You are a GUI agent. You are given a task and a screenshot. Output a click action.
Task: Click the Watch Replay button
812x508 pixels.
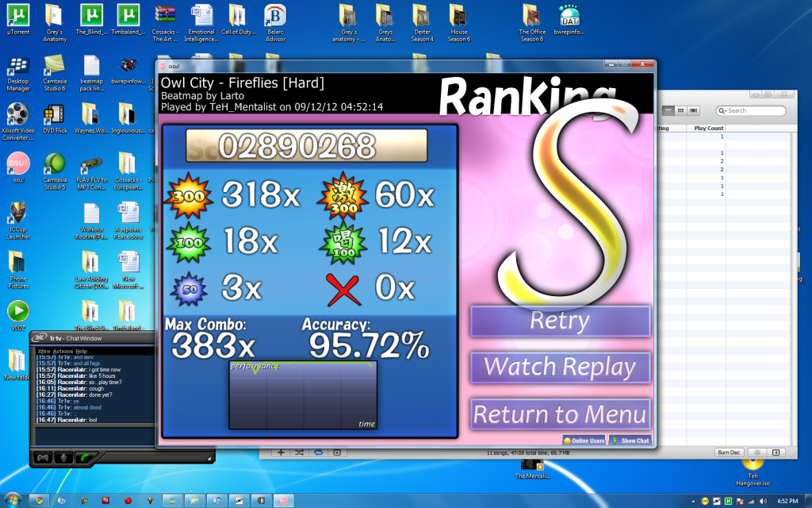560,367
